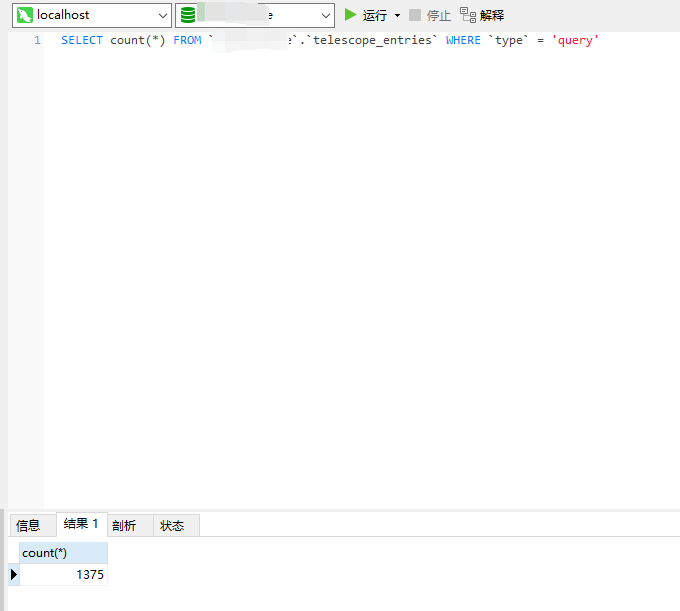Click the Explain plan tree icon
The image size is (680, 611).
(x=467, y=15)
